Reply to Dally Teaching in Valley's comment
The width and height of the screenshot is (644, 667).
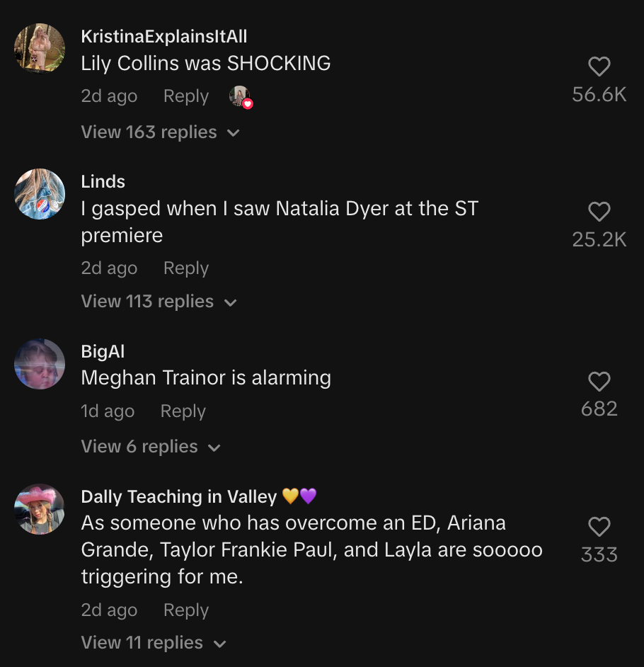(x=186, y=610)
